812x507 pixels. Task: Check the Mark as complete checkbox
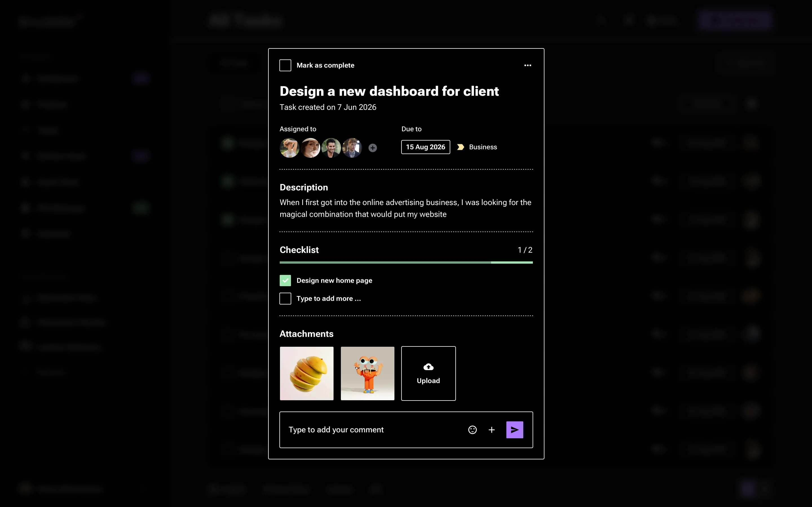(x=285, y=65)
